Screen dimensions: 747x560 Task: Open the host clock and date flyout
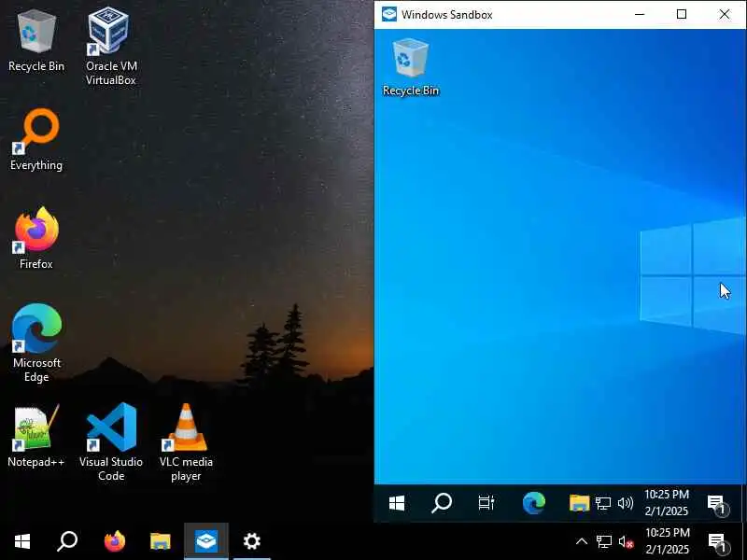668,541
